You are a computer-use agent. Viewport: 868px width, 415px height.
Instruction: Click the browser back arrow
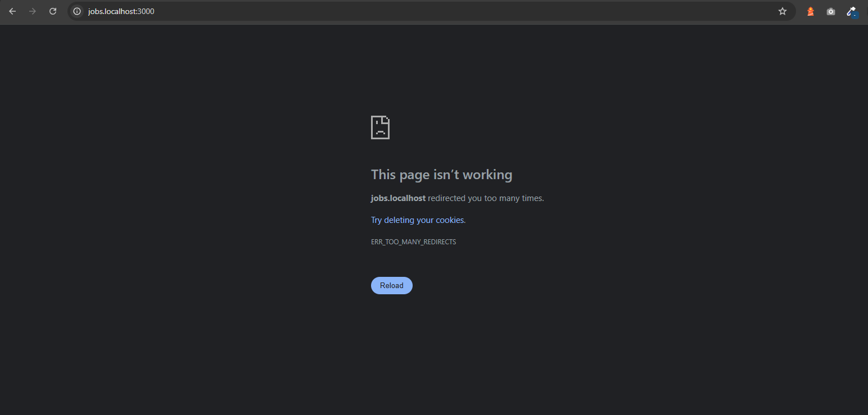pos(12,11)
